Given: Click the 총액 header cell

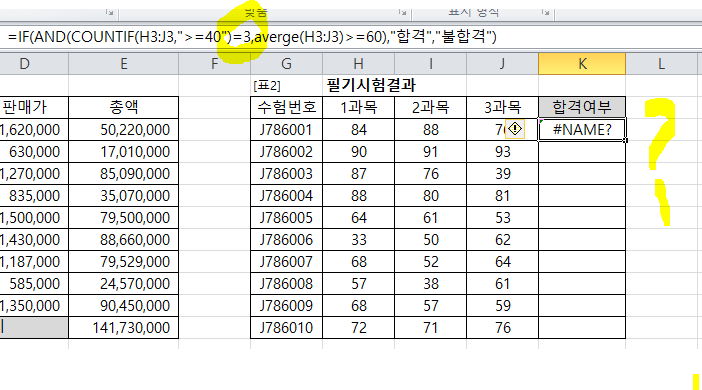Looking at the screenshot, I should (124, 107).
